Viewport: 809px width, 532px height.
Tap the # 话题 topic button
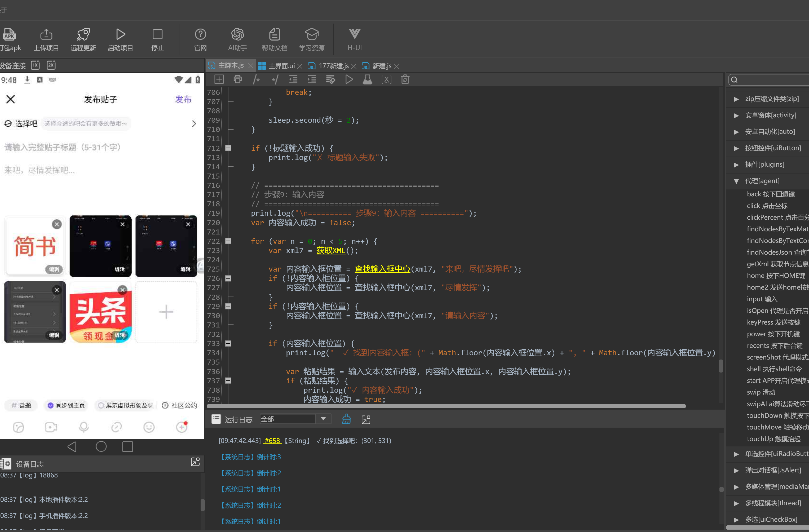pos(21,405)
